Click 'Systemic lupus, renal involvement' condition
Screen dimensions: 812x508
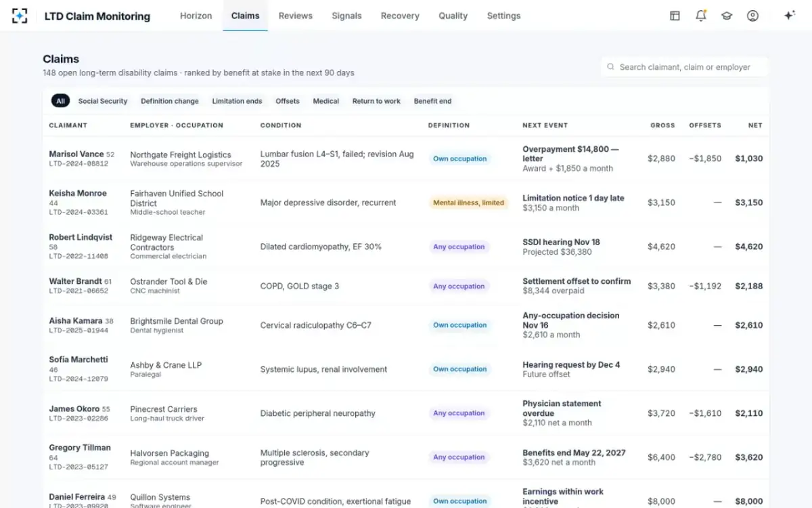point(323,369)
